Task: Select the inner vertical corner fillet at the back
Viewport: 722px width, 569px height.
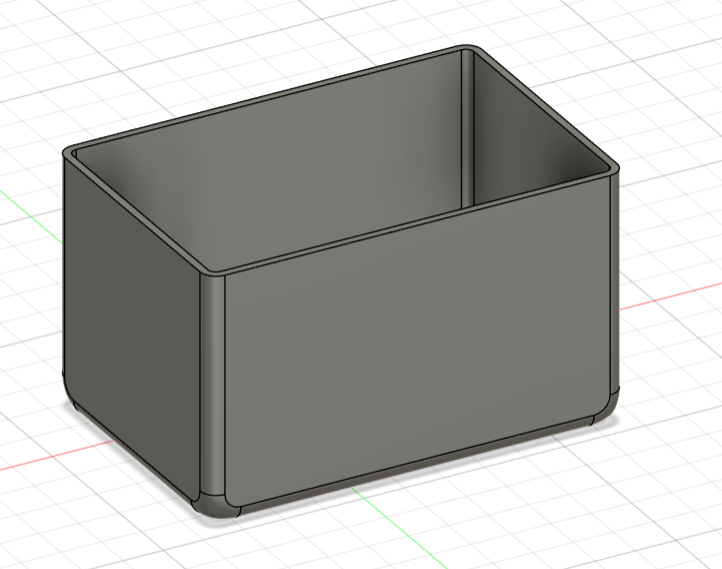Action: click(x=467, y=129)
